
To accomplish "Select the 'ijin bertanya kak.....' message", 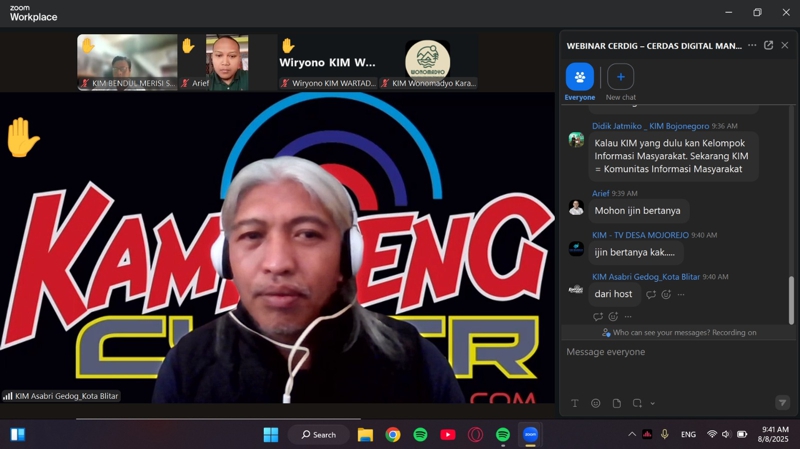I will pos(636,253).
